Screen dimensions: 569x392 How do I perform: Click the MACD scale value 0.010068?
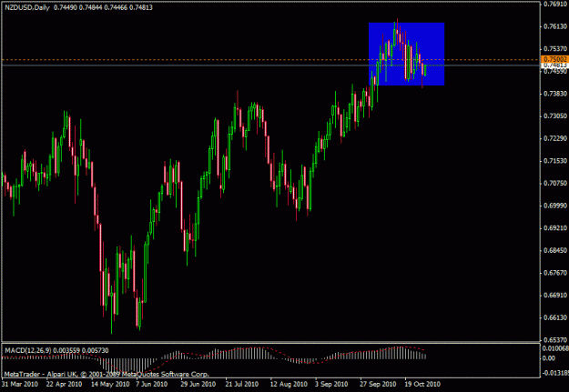(555, 349)
